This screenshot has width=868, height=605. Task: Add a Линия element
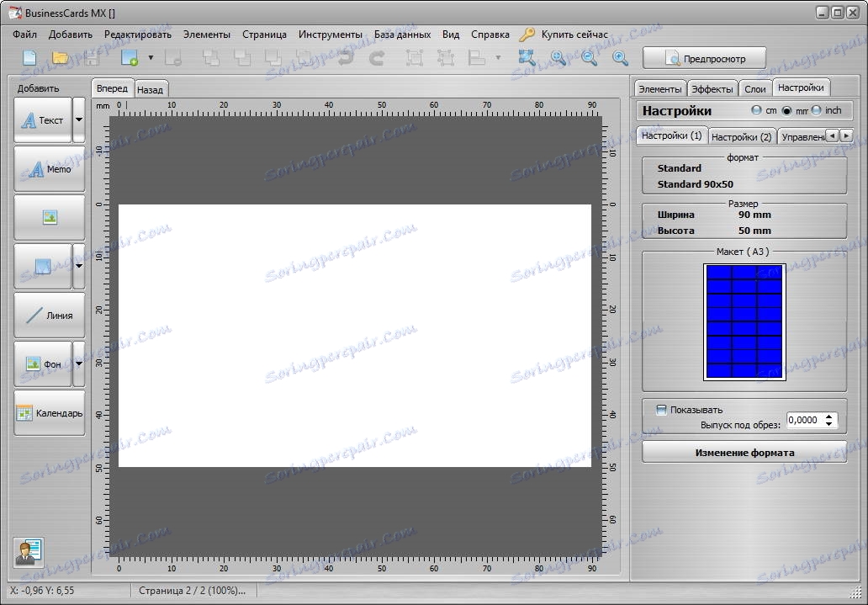[50, 316]
